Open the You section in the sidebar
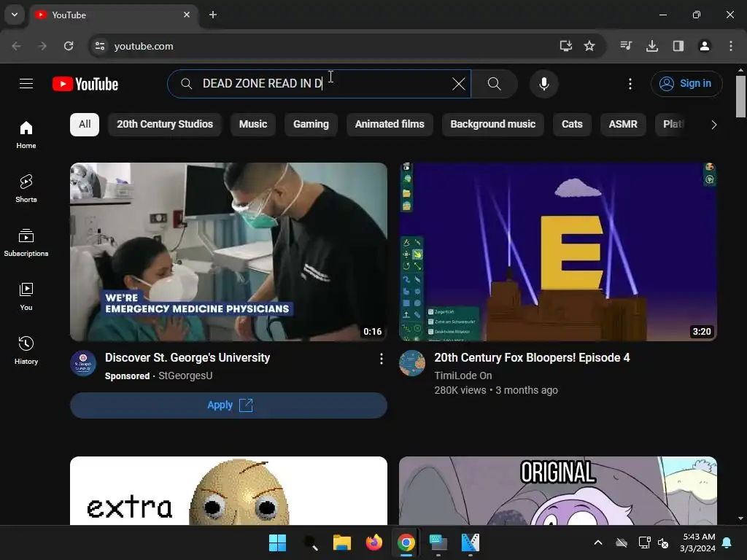 [x=26, y=296]
